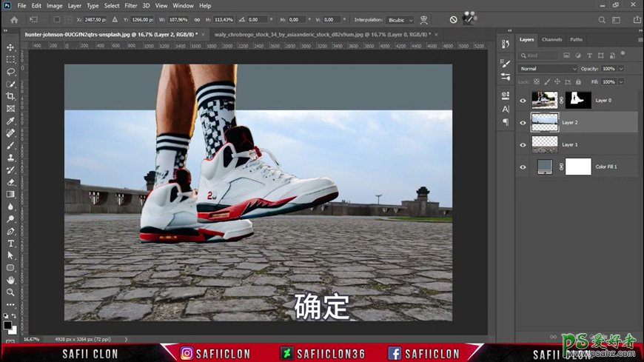Toggle lock image pixels brush icon
This screenshot has height=362, width=644.
547,81
